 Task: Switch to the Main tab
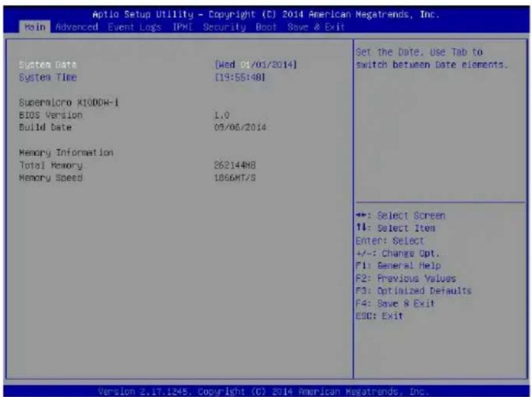tap(35, 27)
